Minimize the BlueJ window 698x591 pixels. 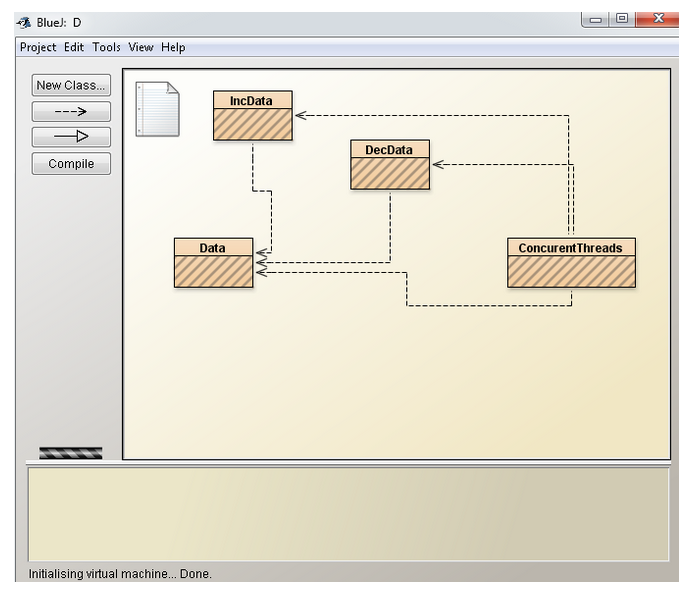[x=596, y=19]
